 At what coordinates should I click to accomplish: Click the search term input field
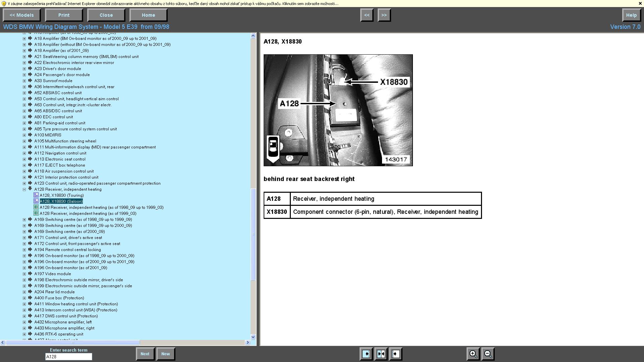68,357
